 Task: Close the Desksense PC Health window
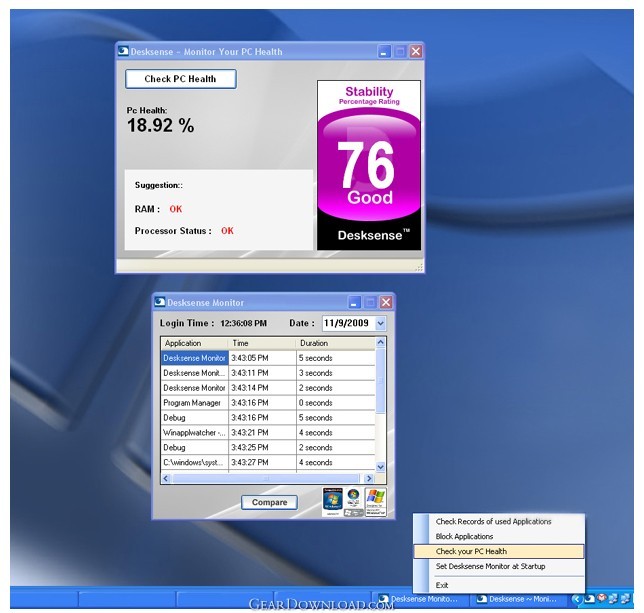tap(416, 52)
